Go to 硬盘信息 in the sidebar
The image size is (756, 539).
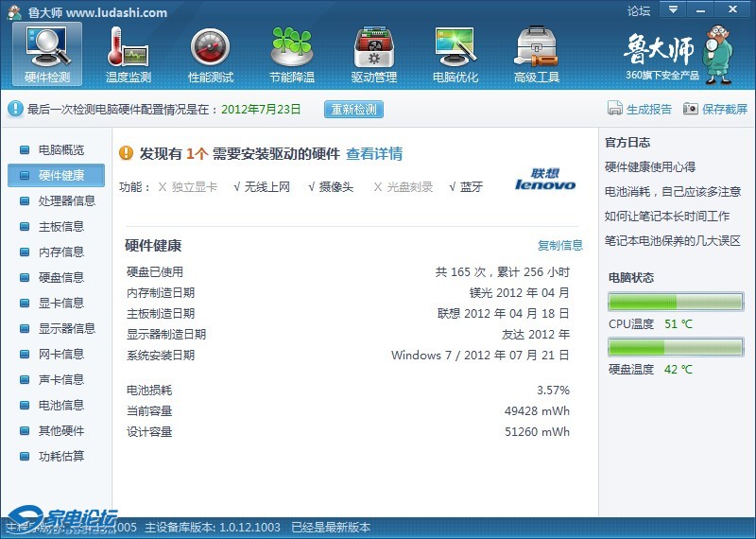coord(60,277)
